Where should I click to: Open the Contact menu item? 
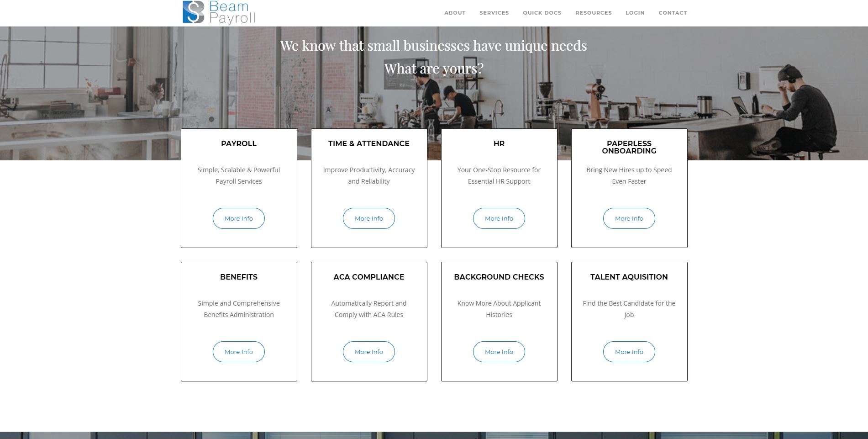click(x=673, y=13)
